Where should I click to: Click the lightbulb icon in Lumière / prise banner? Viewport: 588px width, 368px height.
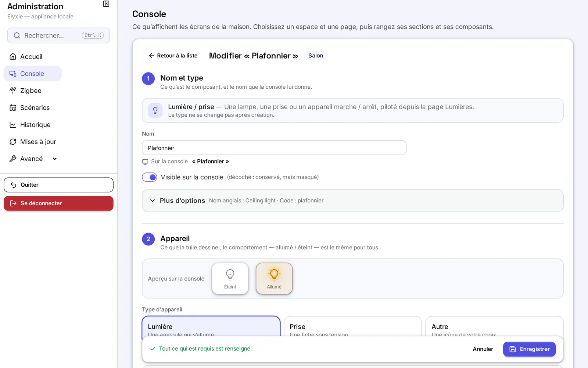pyautogui.click(x=155, y=110)
